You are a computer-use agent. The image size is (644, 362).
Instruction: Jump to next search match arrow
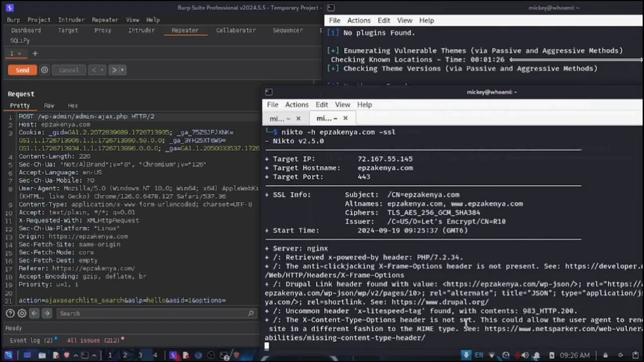pos(47,313)
